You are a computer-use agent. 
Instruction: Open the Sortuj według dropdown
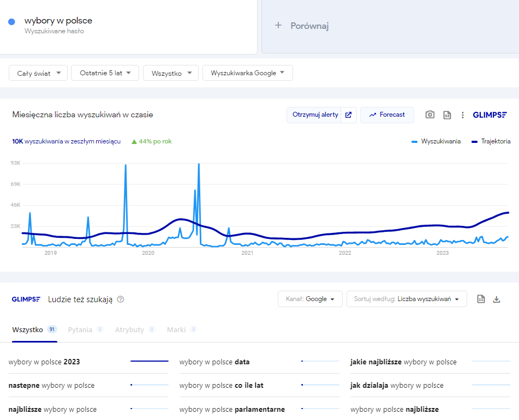(407, 299)
